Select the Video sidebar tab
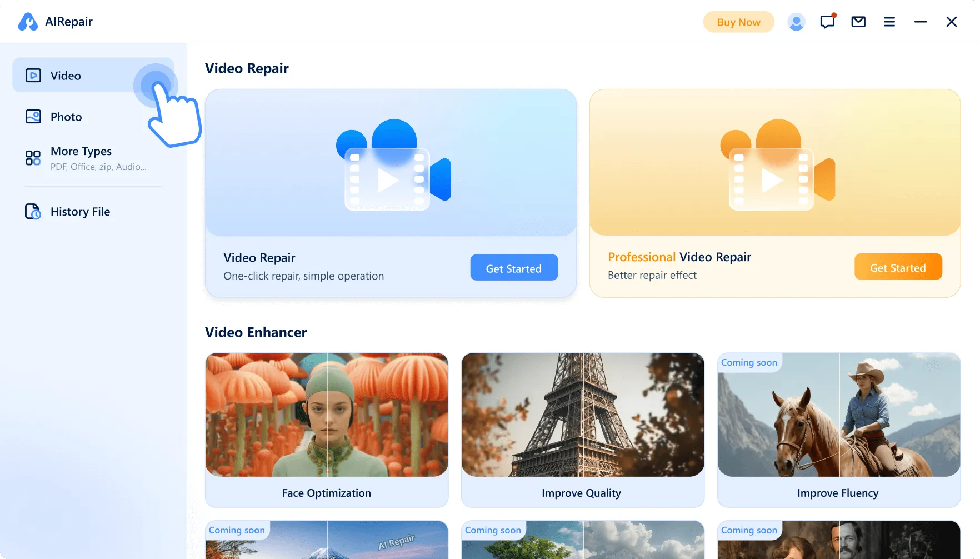This screenshot has height=559, width=980. tap(93, 75)
